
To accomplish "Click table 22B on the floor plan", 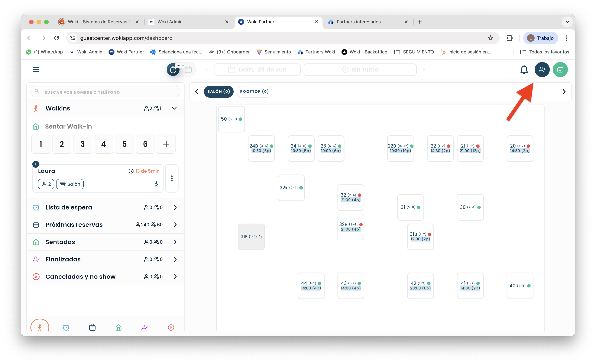I will click(x=400, y=148).
